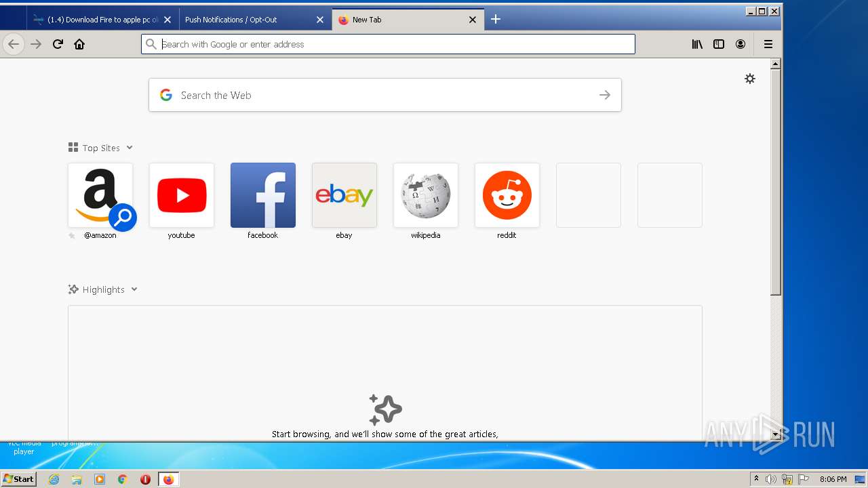Open Firefox account icon
Image resolution: width=868 pixels, height=488 pixels.
pos(741,44)
